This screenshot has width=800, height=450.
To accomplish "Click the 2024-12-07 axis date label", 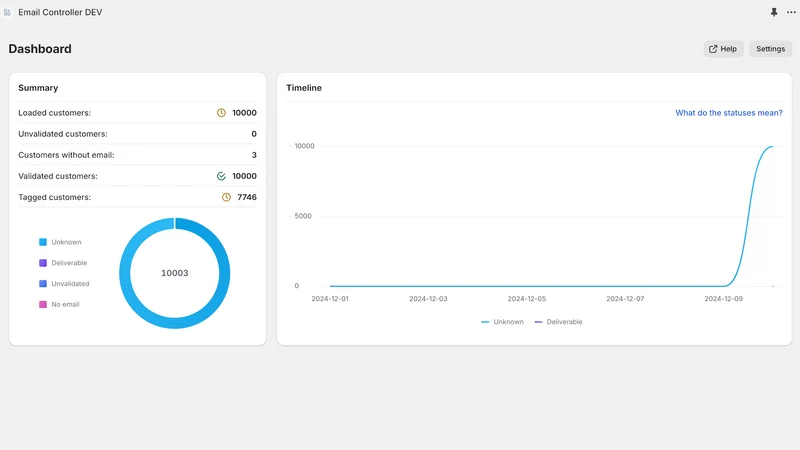I will point(625,299).
